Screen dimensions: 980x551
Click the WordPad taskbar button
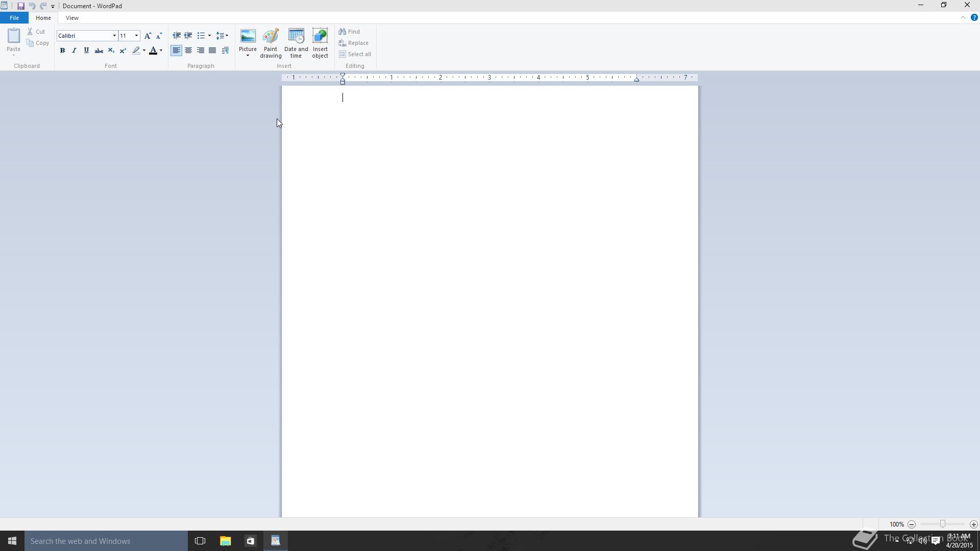[276, 541]
